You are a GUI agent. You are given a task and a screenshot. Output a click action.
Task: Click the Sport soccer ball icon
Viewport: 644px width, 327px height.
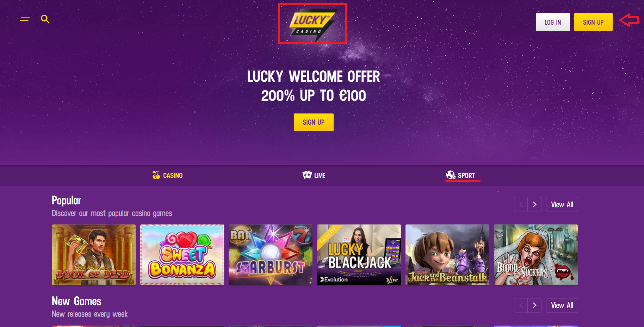tap(451, 175)
